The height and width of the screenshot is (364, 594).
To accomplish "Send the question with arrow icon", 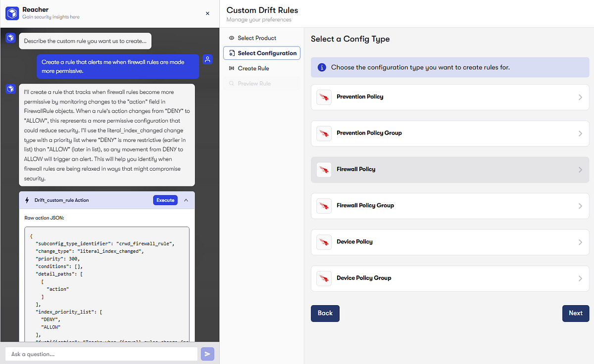I will (x=207, y=354).
